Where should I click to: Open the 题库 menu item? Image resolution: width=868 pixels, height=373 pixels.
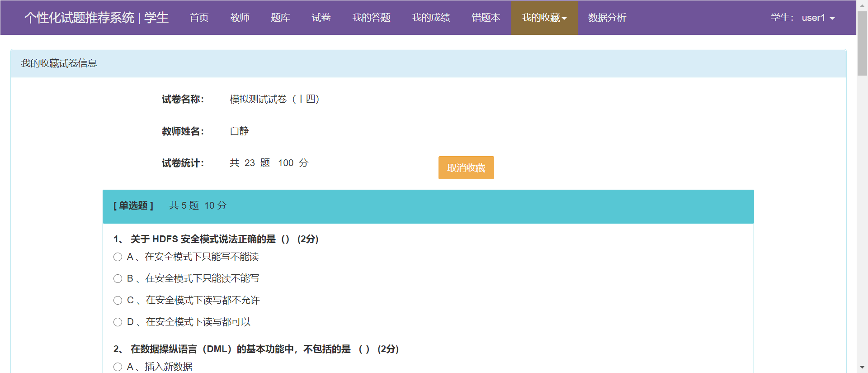point(280,18)
